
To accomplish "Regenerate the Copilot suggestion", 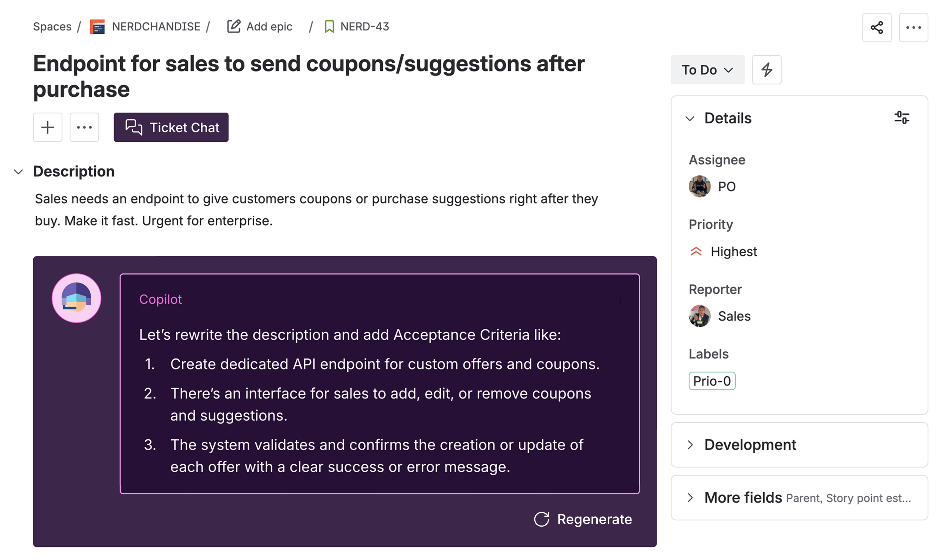I will pos(583,519).
